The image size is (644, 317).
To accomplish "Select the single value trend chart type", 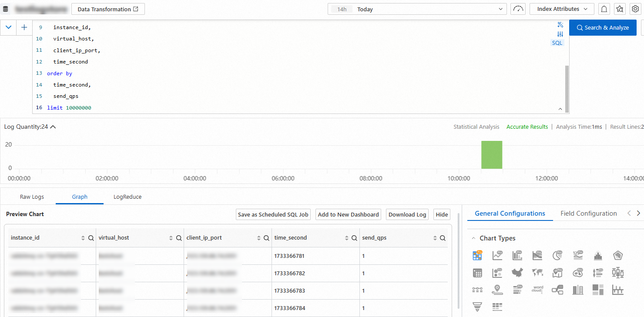I will coord(578,256).
